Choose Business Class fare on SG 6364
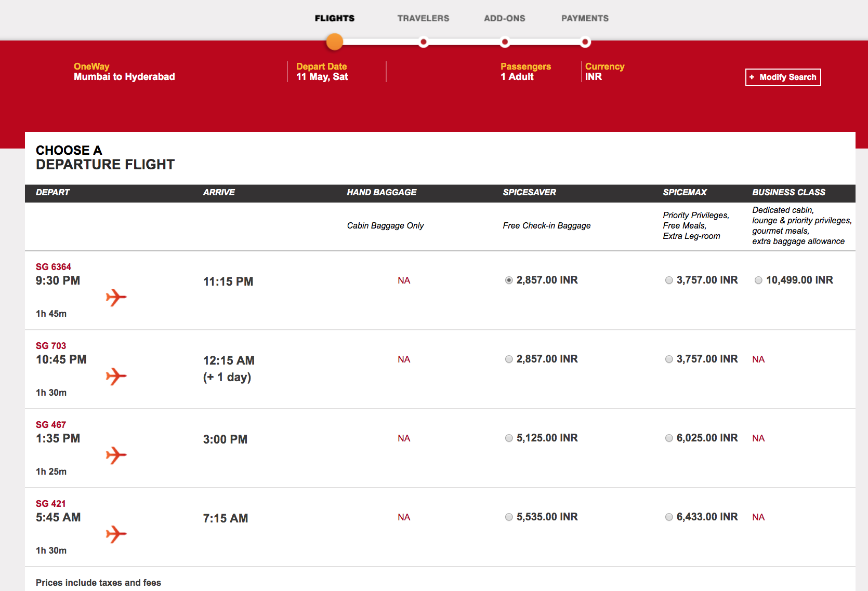The image size is (868, 591). [758, 280]
